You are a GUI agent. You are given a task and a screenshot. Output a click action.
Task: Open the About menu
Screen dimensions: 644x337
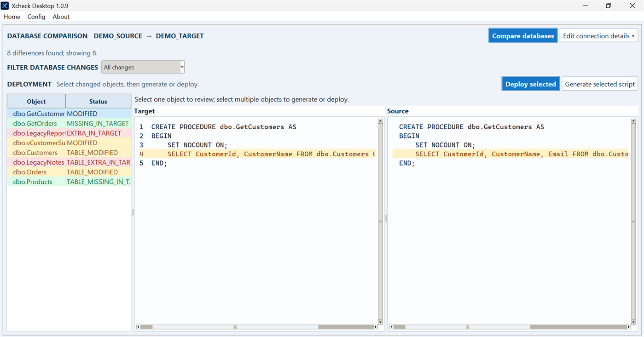click(x=61, y=17)
